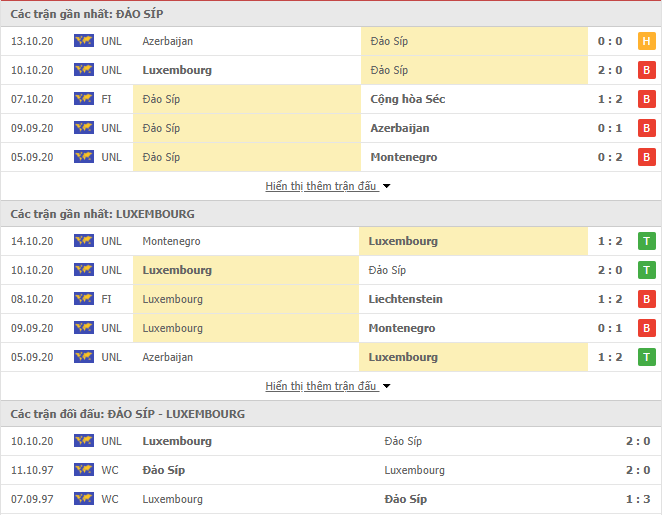The width and height of the screenshot is (662, 515).
Task: Open bold Montenegro link in 05.09.20 Đảo Síp row
Action: [404, 157]
